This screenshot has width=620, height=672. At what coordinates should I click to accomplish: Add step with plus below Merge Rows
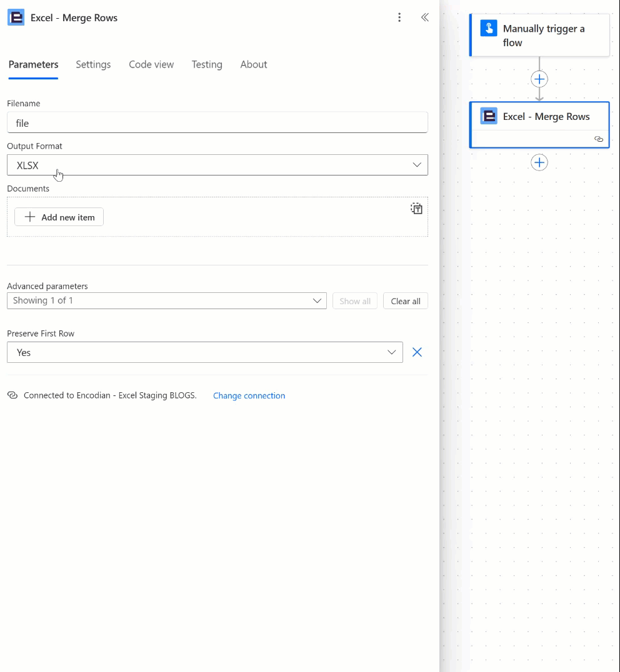[539, 163]
